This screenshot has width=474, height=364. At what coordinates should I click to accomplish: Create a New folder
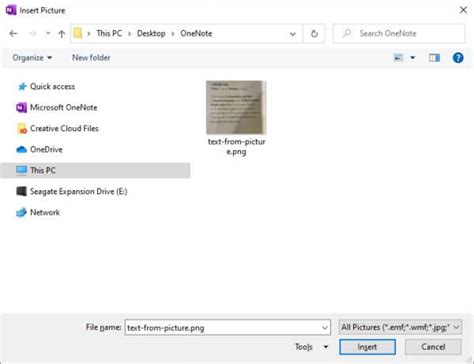click(x=91, y=58)
